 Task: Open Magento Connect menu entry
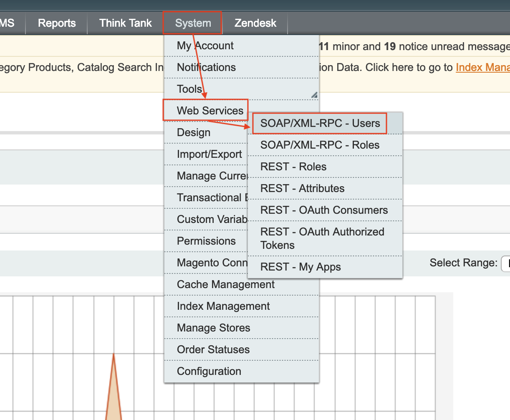pyautogui.click(x=206, y=263)
